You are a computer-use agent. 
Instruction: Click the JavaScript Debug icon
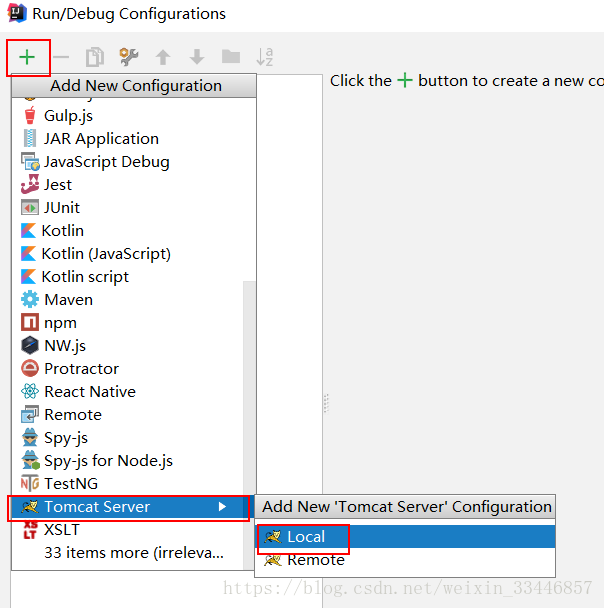30,162
